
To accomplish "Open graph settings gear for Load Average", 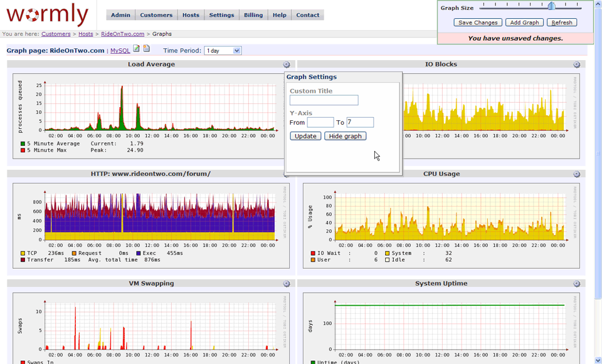I will (x=286, y=64).
